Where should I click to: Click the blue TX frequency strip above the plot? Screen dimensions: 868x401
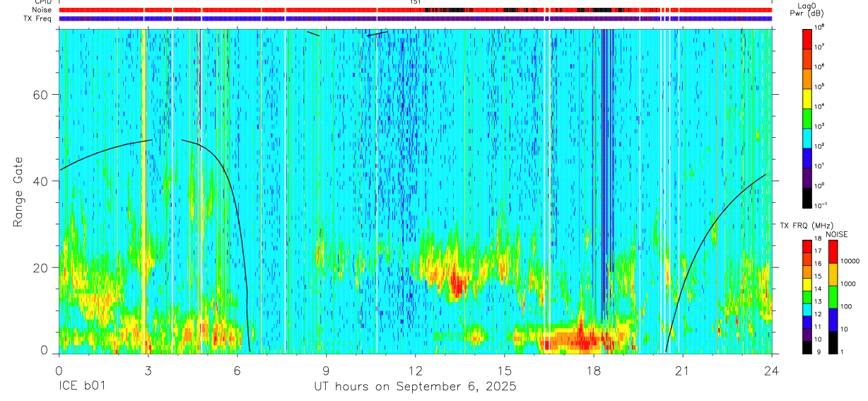[415, 18]
